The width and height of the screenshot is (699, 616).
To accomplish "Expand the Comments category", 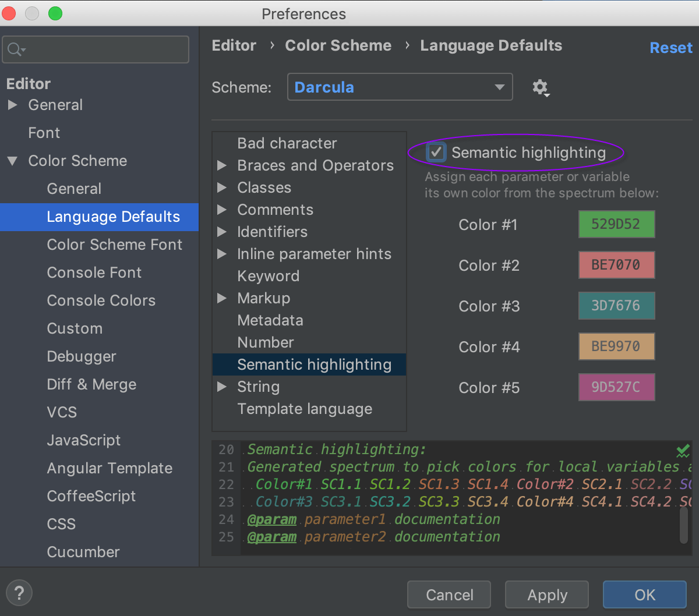I will (x=222, y=210).
